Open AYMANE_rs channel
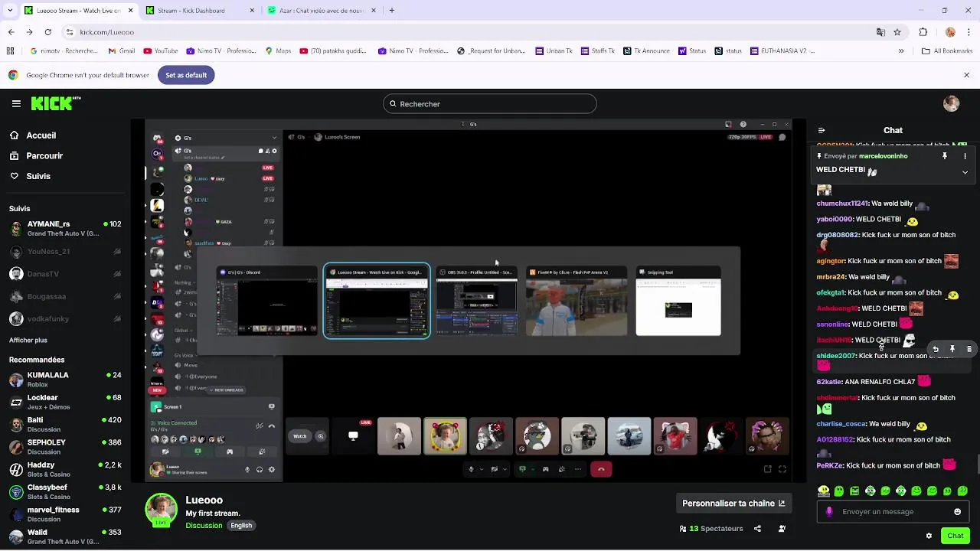Image resolution: width=980 pixels, height=551 pixels. click(64, 229)
